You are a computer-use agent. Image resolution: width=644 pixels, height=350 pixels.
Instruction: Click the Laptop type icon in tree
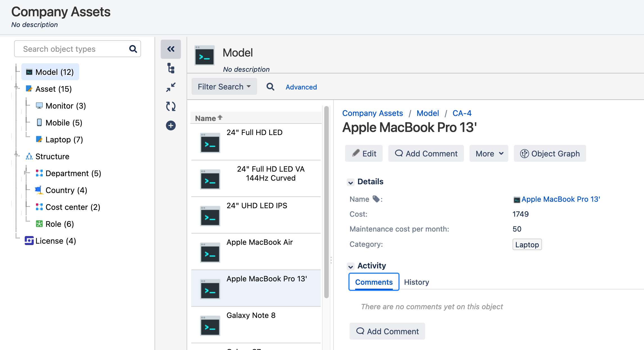click(x=39, y=139)
